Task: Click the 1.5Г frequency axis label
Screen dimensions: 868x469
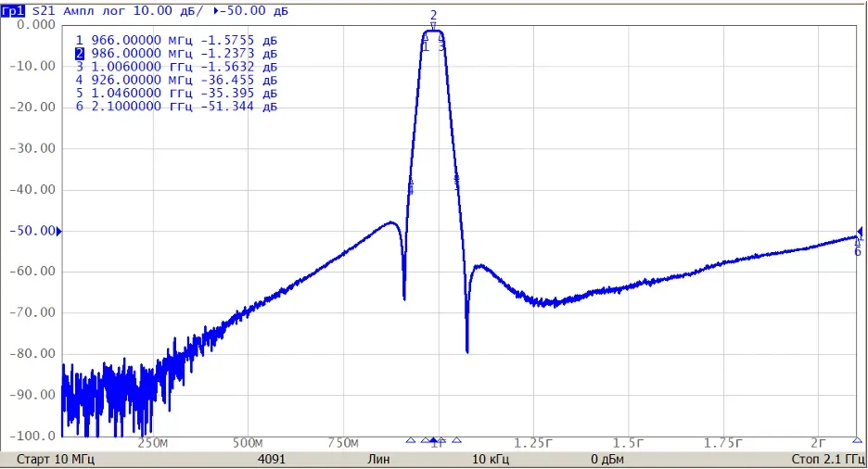Action: pyautogui.click(x=629, y=443)
